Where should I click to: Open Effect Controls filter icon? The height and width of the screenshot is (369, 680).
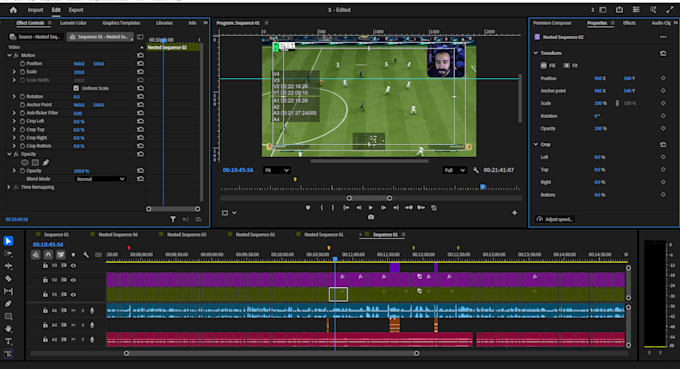point(173,219)
